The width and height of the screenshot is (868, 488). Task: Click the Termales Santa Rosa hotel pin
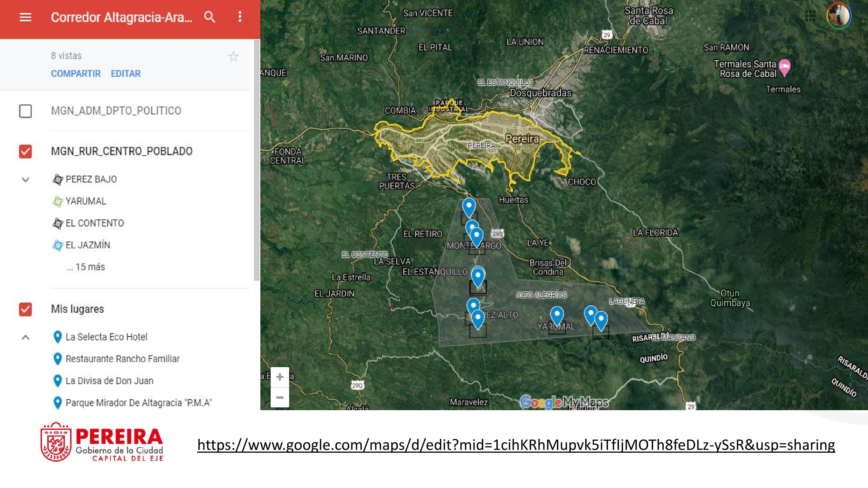tap(785, 67)
